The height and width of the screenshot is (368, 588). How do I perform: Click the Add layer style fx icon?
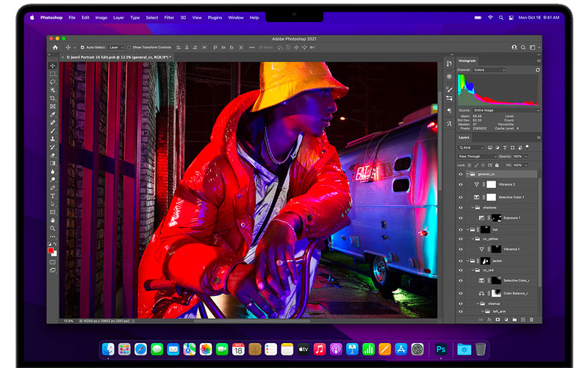coord(489,320)
